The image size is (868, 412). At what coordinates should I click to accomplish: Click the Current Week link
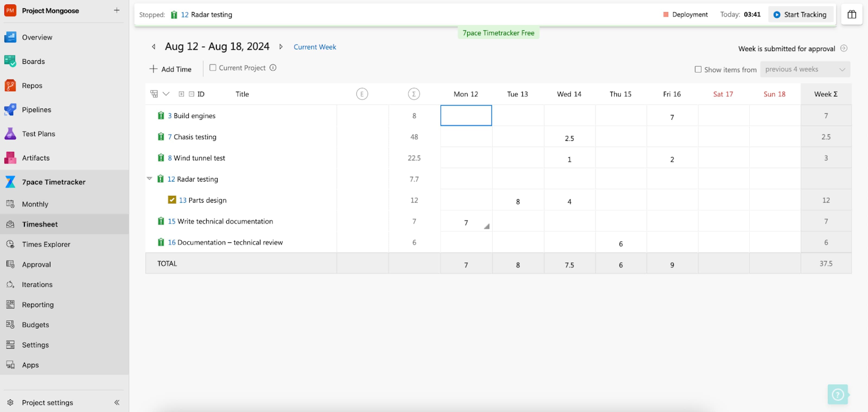click(315, 47)
